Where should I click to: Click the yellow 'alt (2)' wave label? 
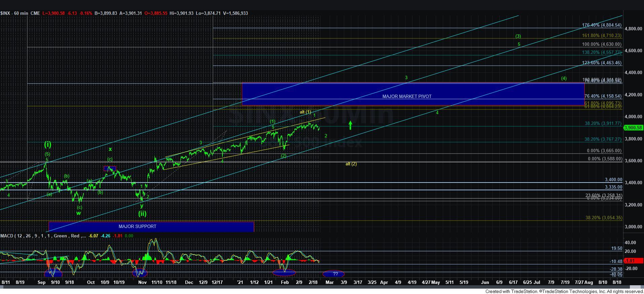click(351, 164)
